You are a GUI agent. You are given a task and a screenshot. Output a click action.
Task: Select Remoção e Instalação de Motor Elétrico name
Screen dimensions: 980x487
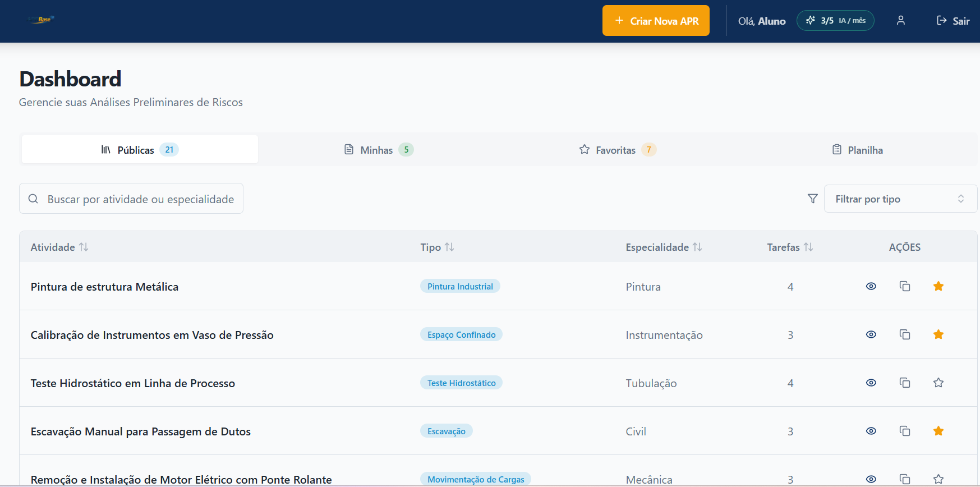[x=181, y=479]
